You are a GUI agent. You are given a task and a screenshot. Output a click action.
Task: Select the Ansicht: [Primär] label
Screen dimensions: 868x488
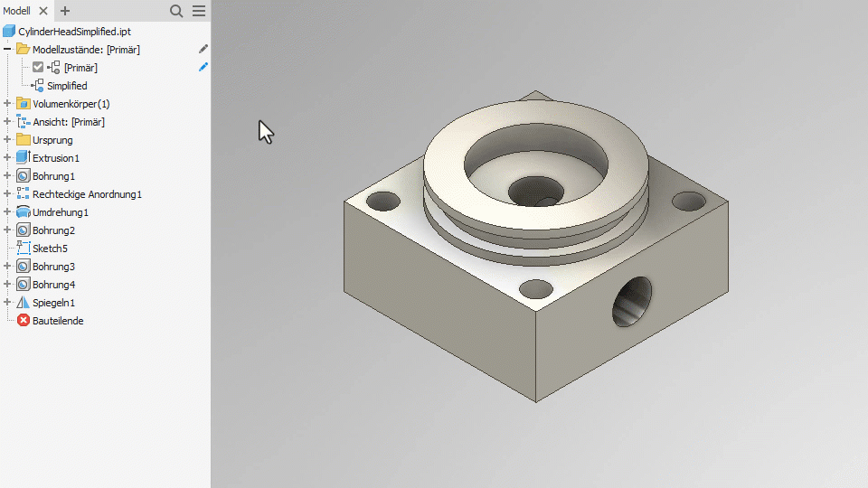[x=69, y=122]
